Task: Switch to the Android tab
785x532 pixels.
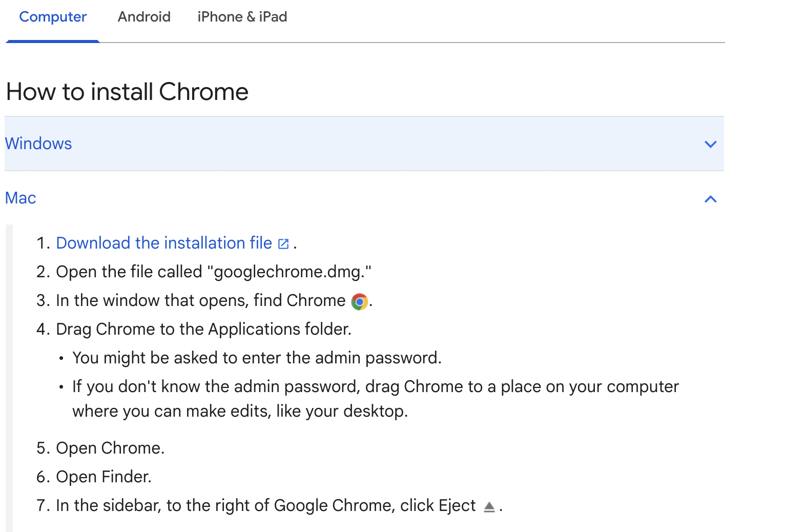Action: click(x=144, y=17)
